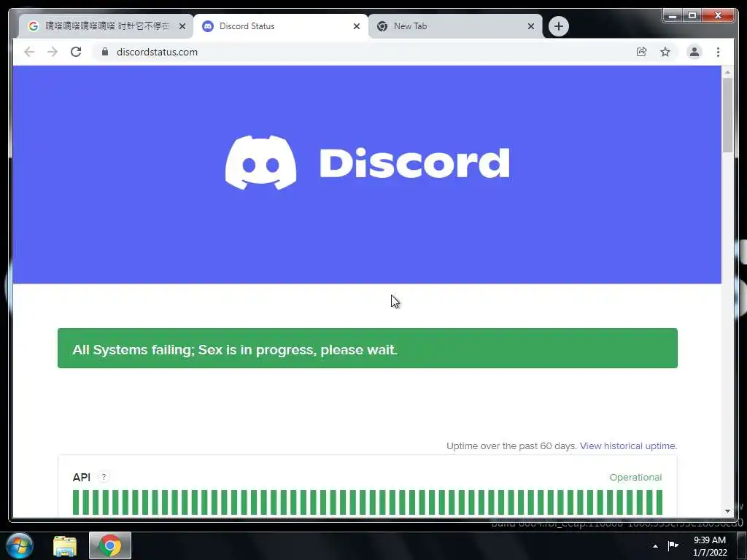Close the Chrome window
Viewport: 747px width, 560px height.
pos(719,16)
